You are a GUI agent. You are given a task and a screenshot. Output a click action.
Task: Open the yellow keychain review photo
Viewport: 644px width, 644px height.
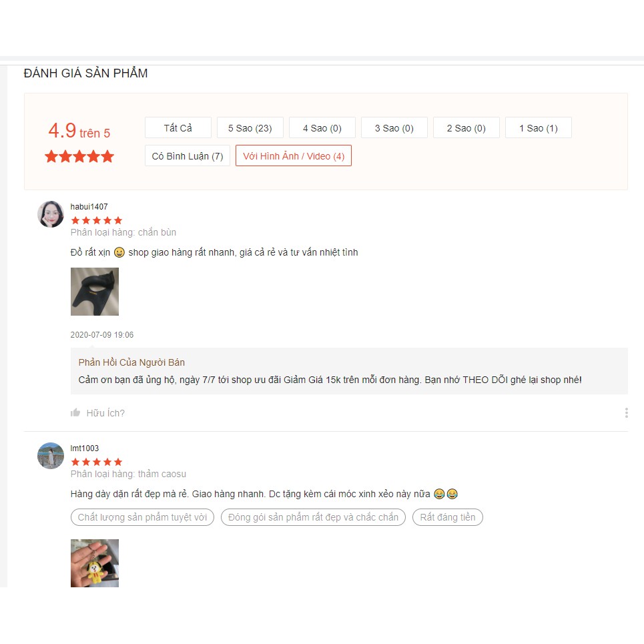pyautogui.click(x=95, y=563)
